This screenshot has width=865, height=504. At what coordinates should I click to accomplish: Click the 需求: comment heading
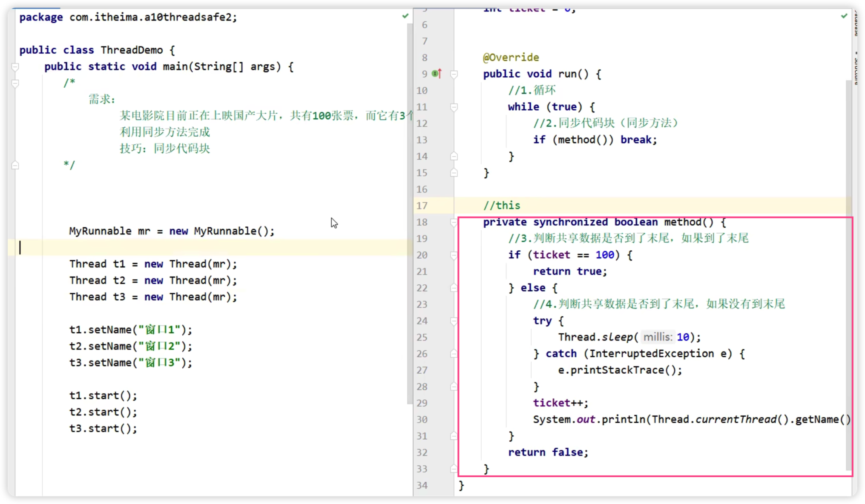[102, 99]
